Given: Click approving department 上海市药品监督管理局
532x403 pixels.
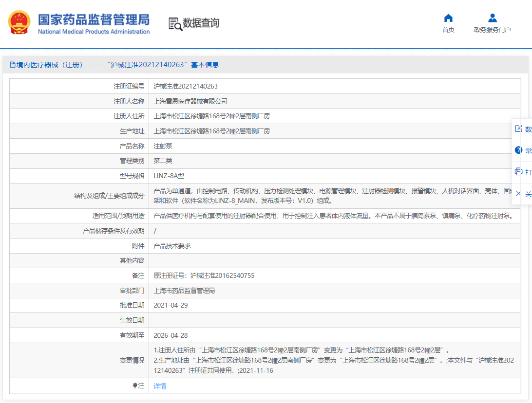Looking at the screenshot, I should pos(184,291).
